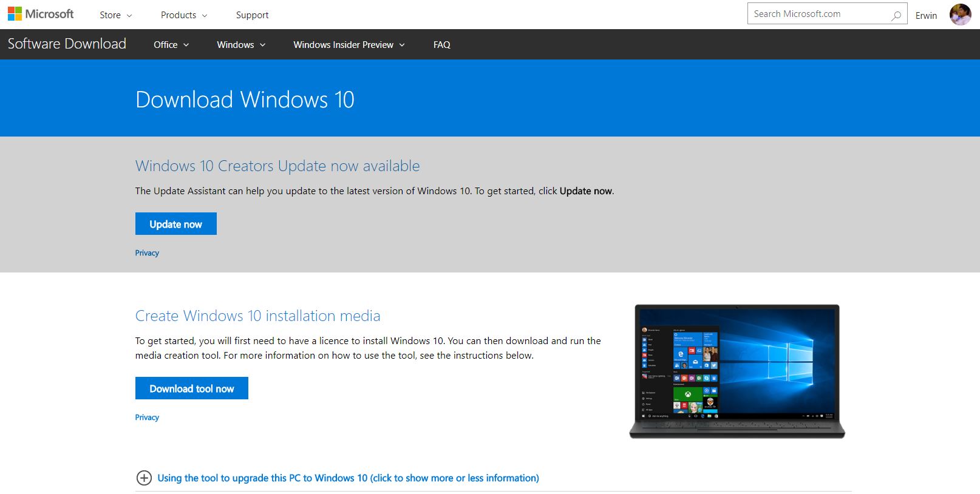Screen dimensions: 980x494
Task: Expand the Windows Insider Preview menu
Action: pos(349,45)
